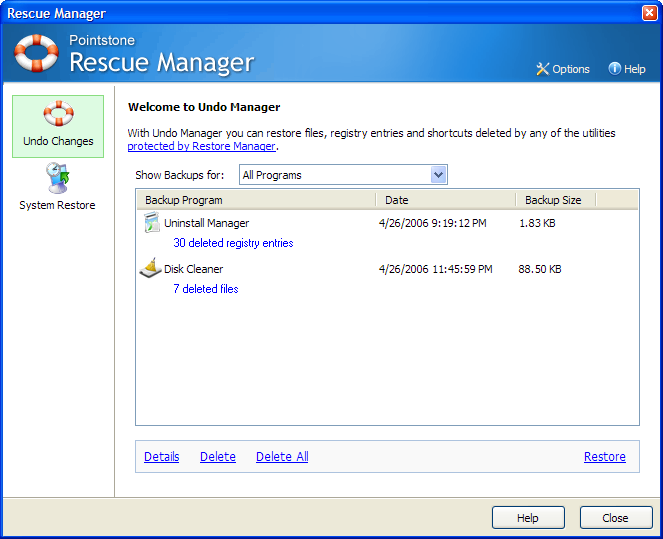Select the Undo Changes lifebuoy icon
Screen dimensions: 663x539
click(x=58, y=113)
